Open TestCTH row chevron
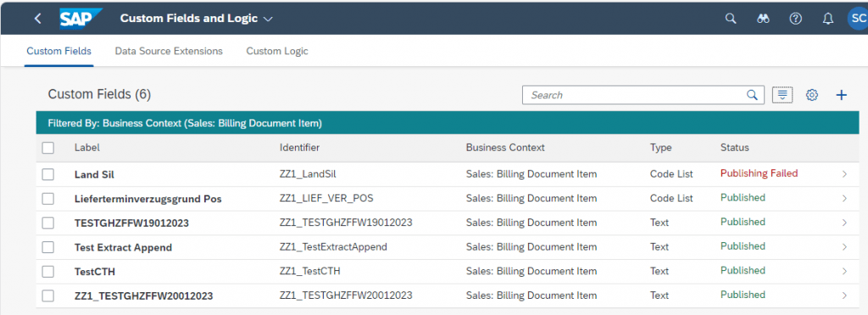The height and width of the screenshot is (315, 868). [844, 271]
